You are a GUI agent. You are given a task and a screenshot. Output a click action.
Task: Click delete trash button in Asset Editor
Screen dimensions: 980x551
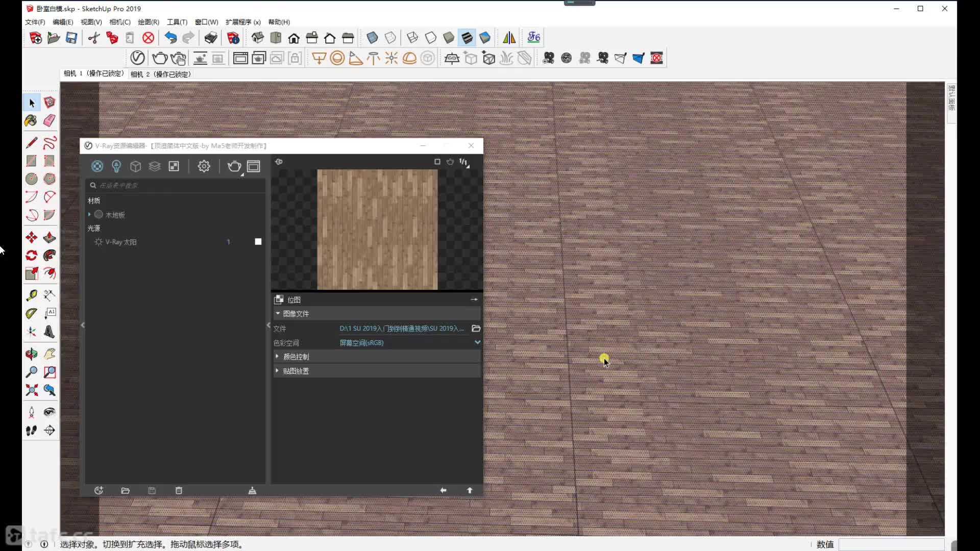(179, 490)
